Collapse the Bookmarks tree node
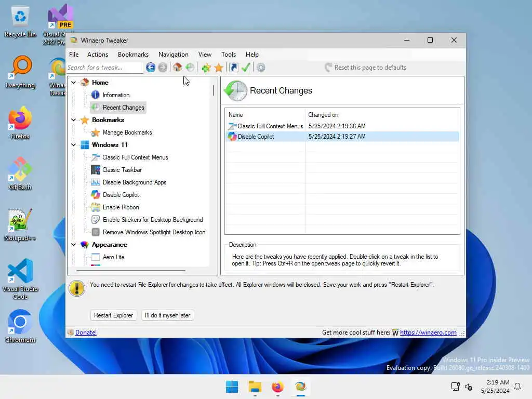Screen dimensions: 532x399 click(x=73, y=120)
